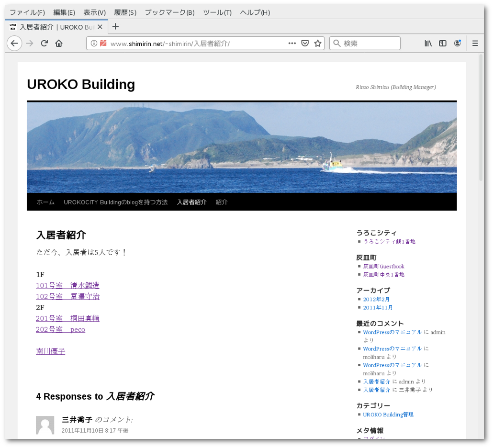This screenshot has width=493, height=448.
Task: Click the 101号室 清水鱗造 link
Action: click(67, 285)
